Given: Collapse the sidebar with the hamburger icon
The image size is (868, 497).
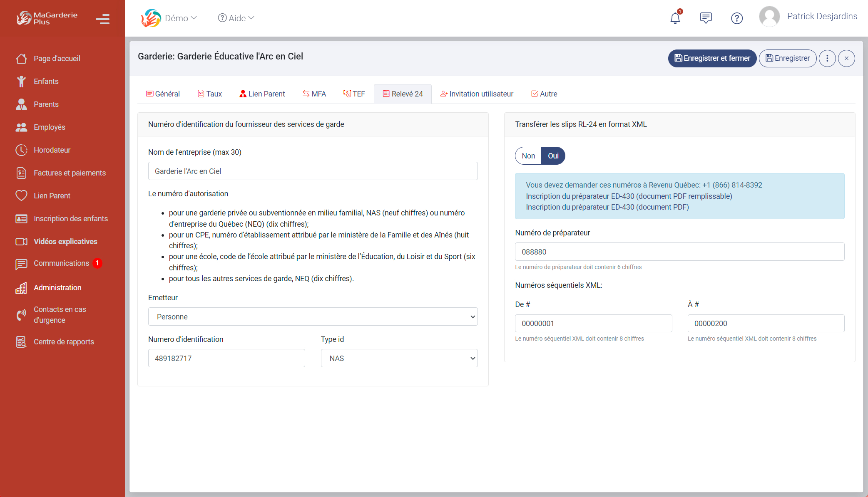Looking at the screenshot, I should coord(102,19).
